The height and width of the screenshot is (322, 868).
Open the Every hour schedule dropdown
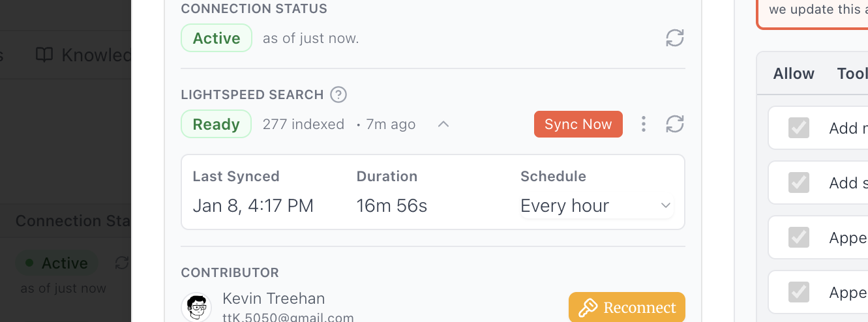(x=596, y=206)
